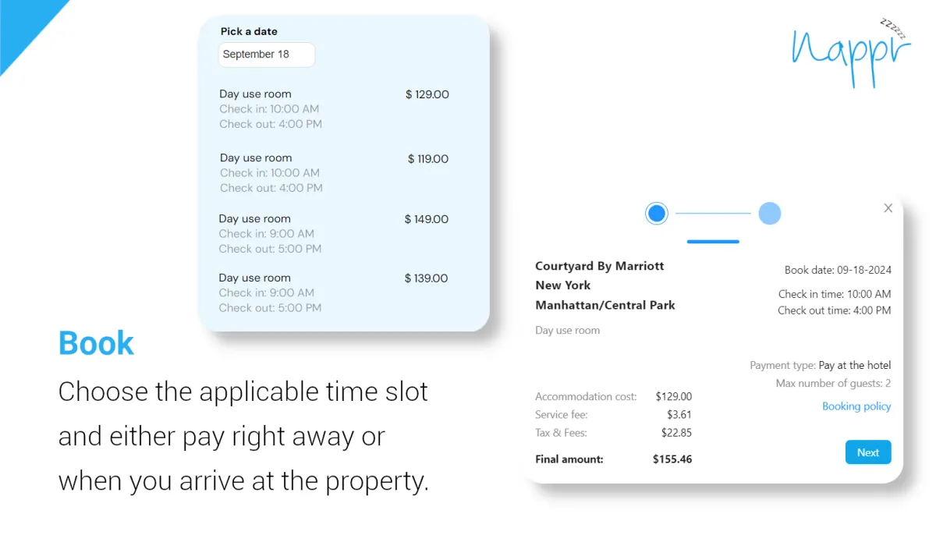Click the Pick a date label

click(249, 31)
